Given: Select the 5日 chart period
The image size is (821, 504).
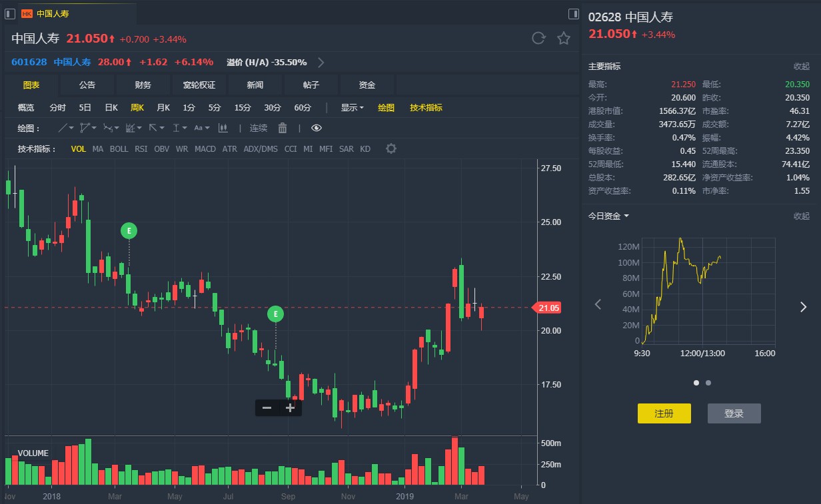Looking at the screenshot, I should [85, 108].
